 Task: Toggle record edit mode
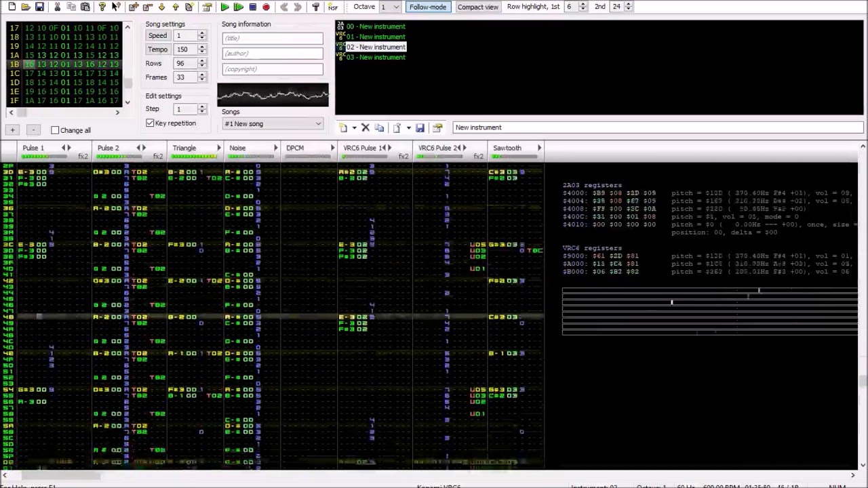(266, 7)
